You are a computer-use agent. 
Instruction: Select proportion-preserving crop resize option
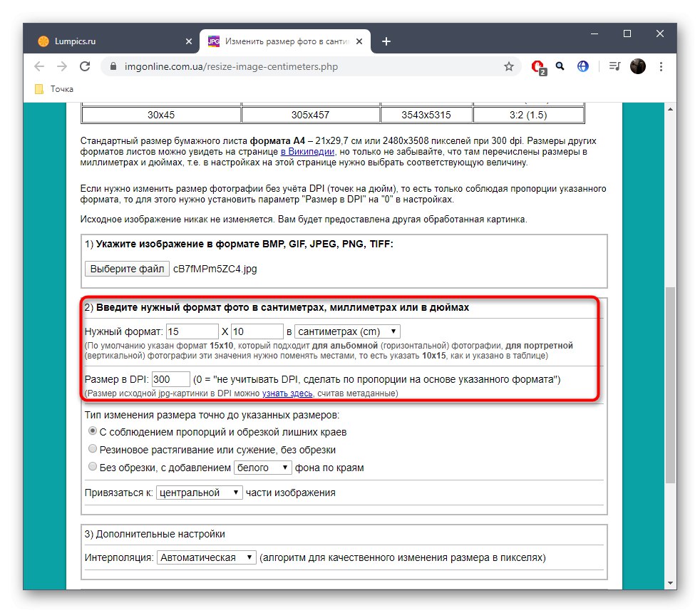pyautogui.click(x=93, y=431)
